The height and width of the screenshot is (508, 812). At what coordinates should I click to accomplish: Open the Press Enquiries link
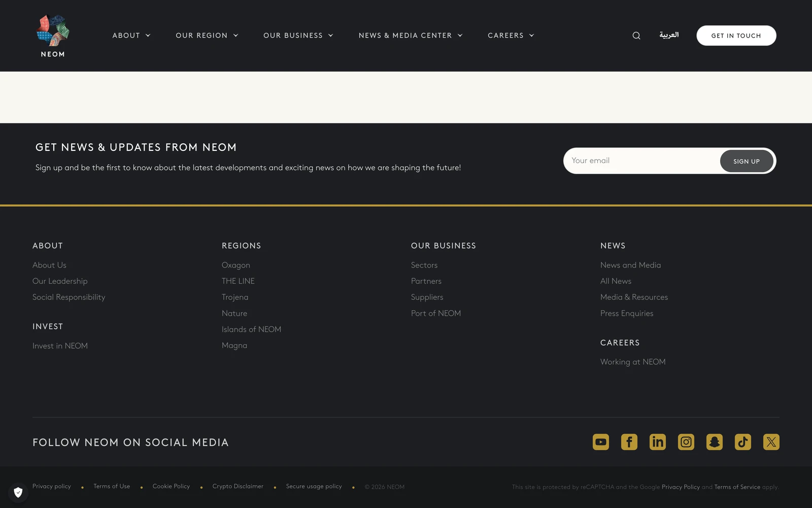(627, 313)
